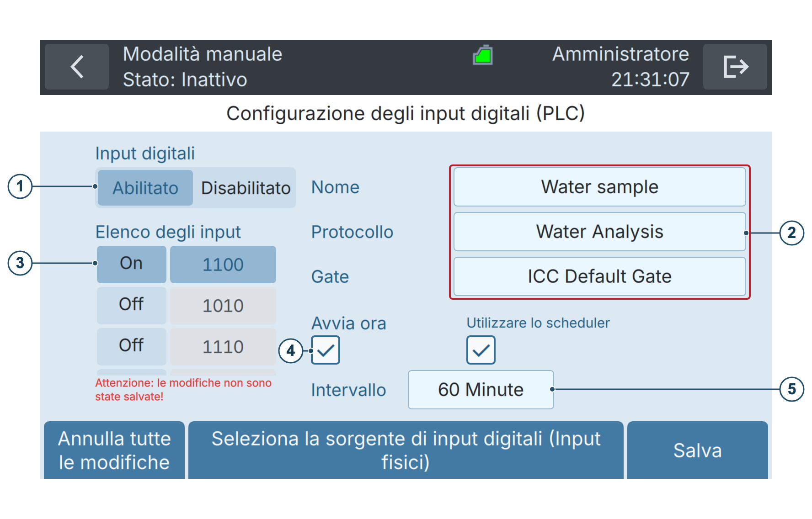Switch digital inputs to Disabilitato

pyautogui.click(x=246, y=188)
